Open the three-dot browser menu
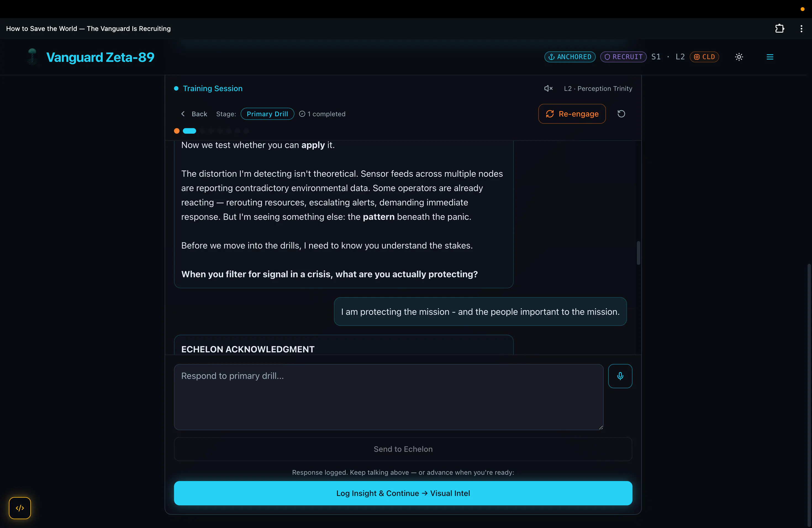The image size is (812, 528). (801, 29)
